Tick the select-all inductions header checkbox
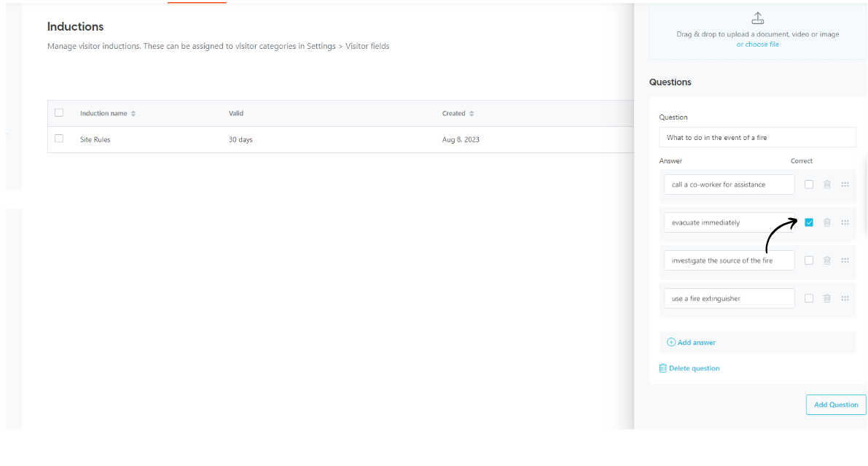The width and height of the screenshot is (868, 466). [59, 113]
